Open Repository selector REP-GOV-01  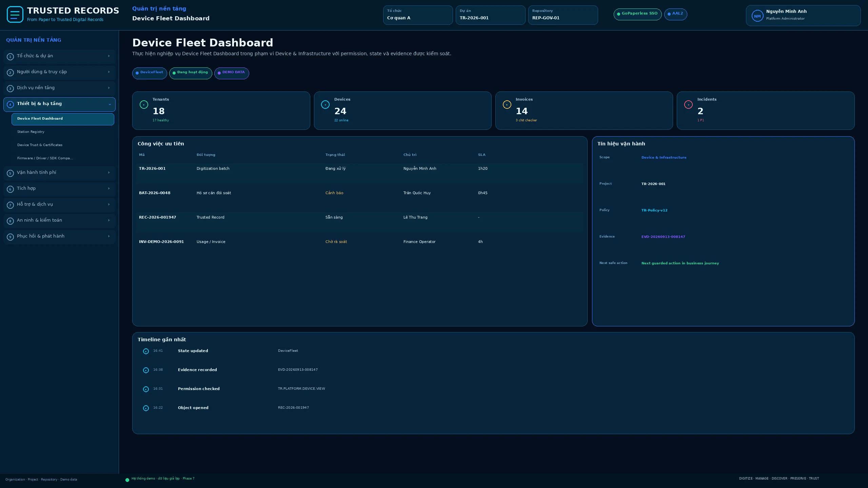coord(563,15)
